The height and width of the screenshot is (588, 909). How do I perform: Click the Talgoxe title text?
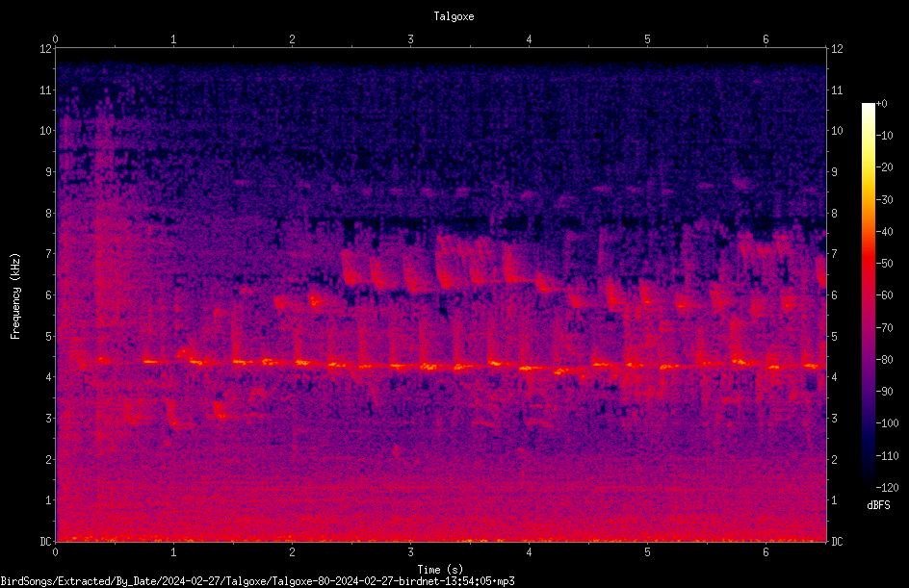454,16
